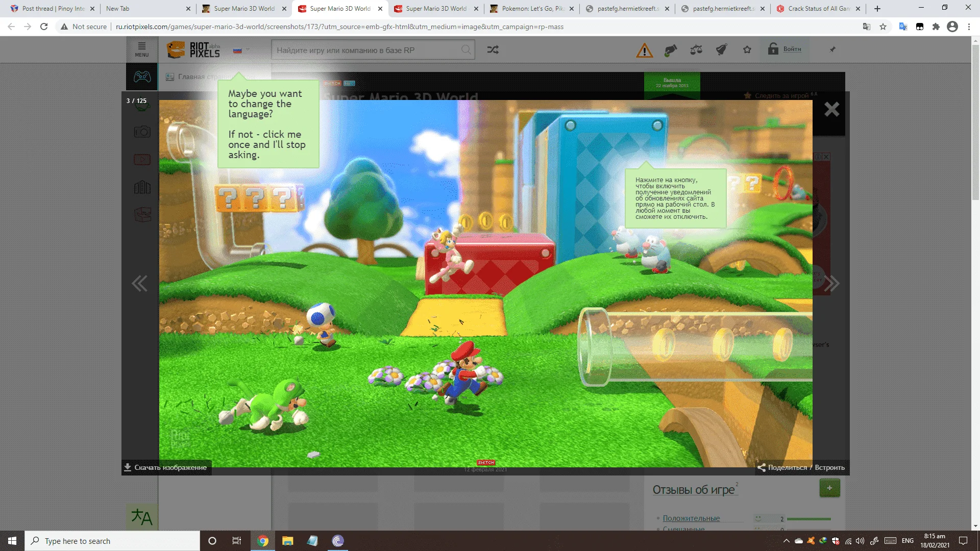Viewport: 980px width, 551px height.
Task: Open Windows Start menu
Action: [x=12, y=541]
